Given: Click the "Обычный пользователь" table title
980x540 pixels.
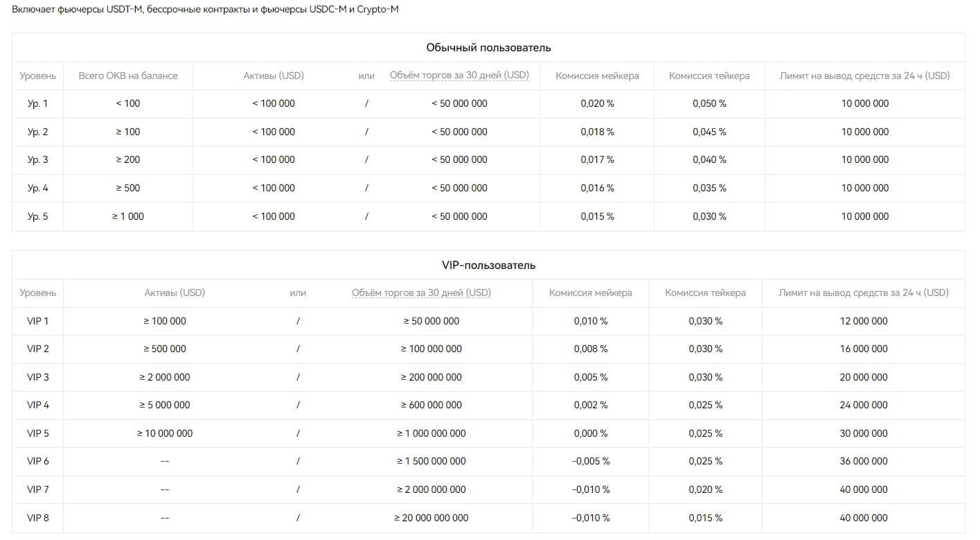Looking at the screenshot, I should (488, 48).
